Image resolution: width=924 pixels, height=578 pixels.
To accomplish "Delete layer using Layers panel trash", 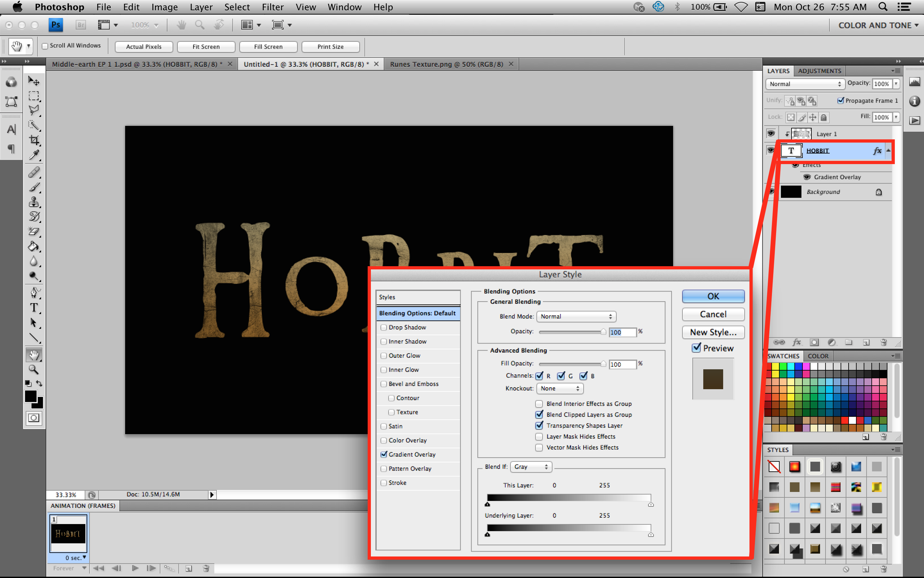I will 884,342.
